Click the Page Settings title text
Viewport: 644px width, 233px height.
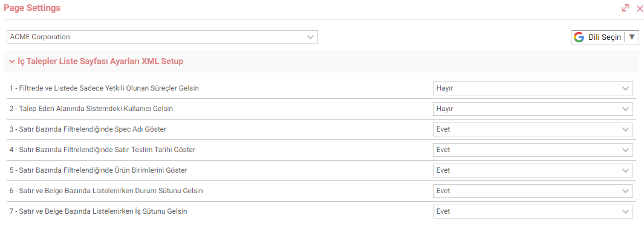point(32,8)
